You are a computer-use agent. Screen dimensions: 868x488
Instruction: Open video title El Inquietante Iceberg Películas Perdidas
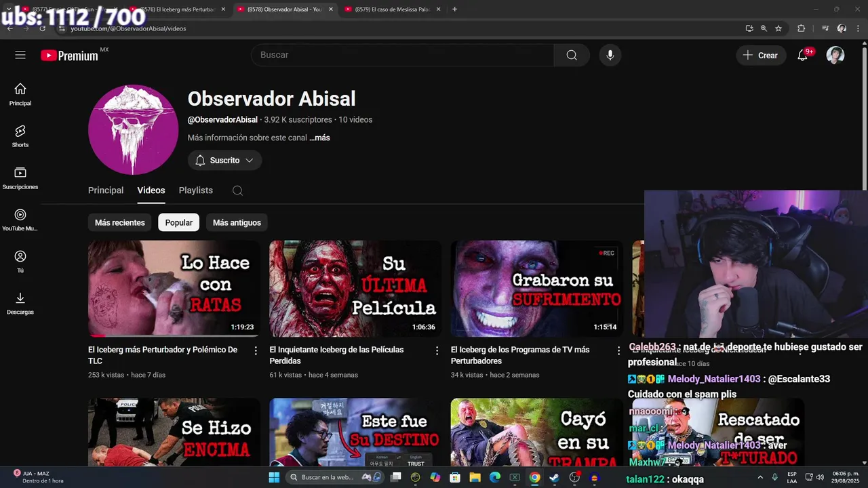click(336, 355)
